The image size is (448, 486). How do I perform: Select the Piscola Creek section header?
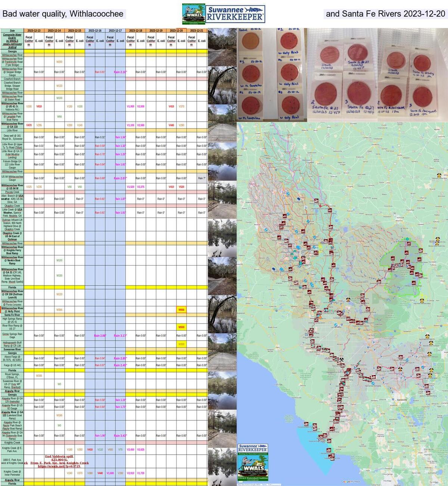(12, 192)
